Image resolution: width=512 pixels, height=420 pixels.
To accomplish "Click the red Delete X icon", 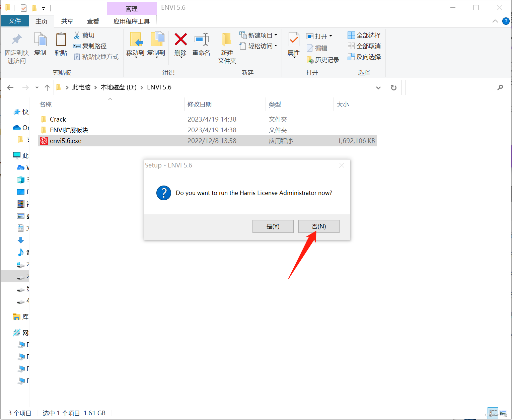I will coord(180,39).
